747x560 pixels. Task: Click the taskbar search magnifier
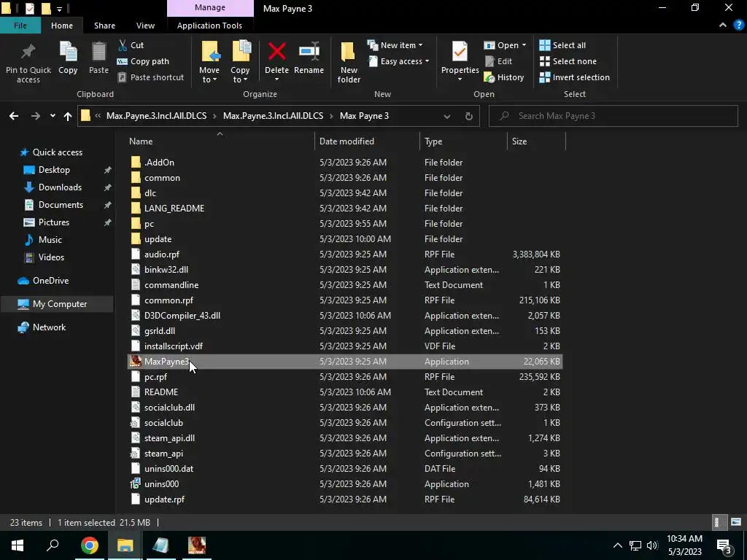click(x=53, y=545)
